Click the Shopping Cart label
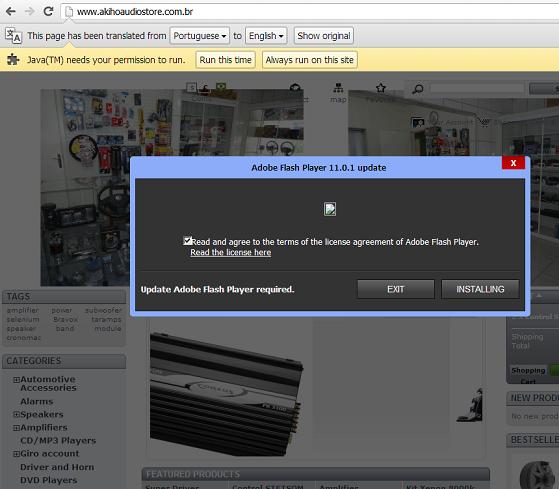This screenshot has width=559, height=489. click(x=528, y=375)
